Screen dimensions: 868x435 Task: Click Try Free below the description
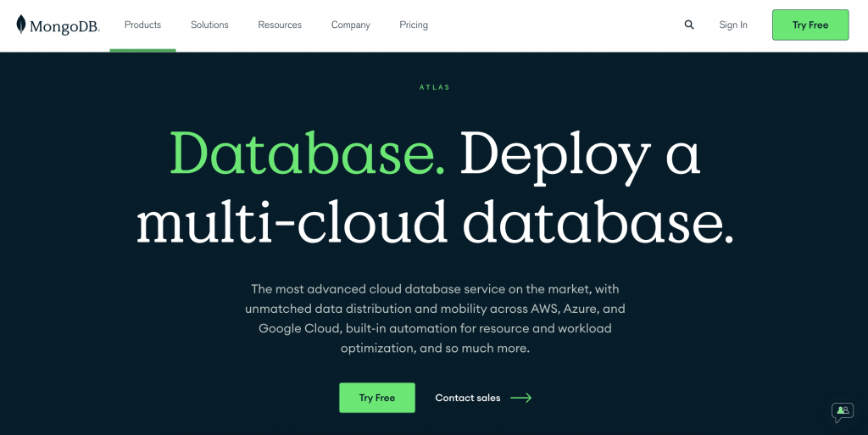[377, 398]
